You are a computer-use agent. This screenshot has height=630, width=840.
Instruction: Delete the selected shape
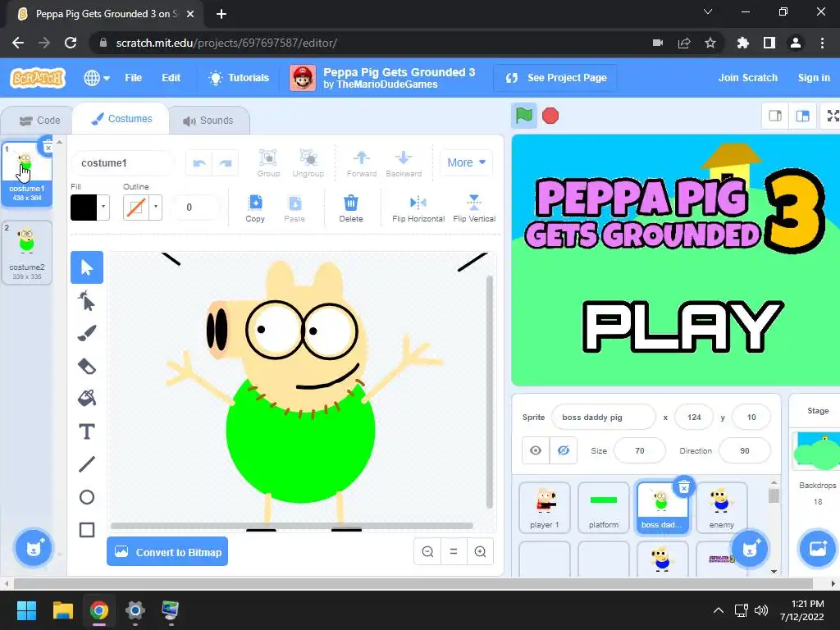click(351, 208)
